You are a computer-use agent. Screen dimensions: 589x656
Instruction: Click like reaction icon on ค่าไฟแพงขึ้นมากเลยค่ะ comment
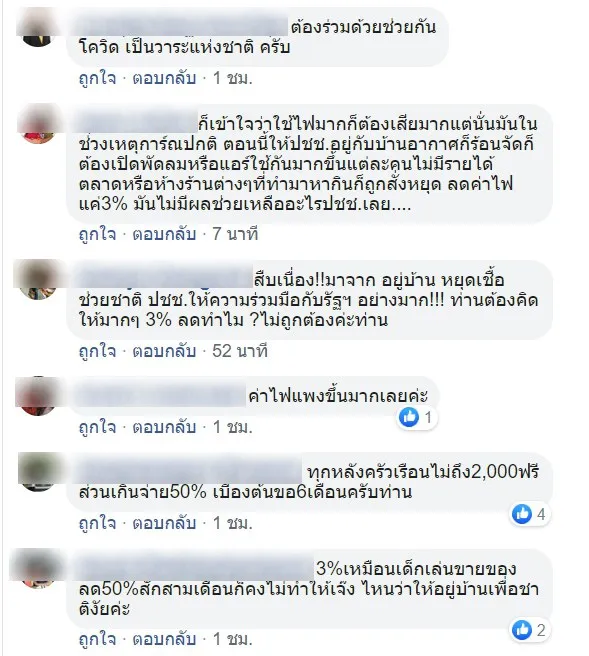tap(409, 417)
